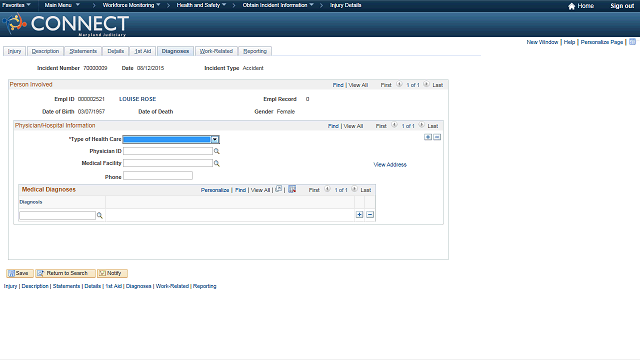Open the Physician ID lookup magnifier
The image size is (640, 360).
click(217, 151)
